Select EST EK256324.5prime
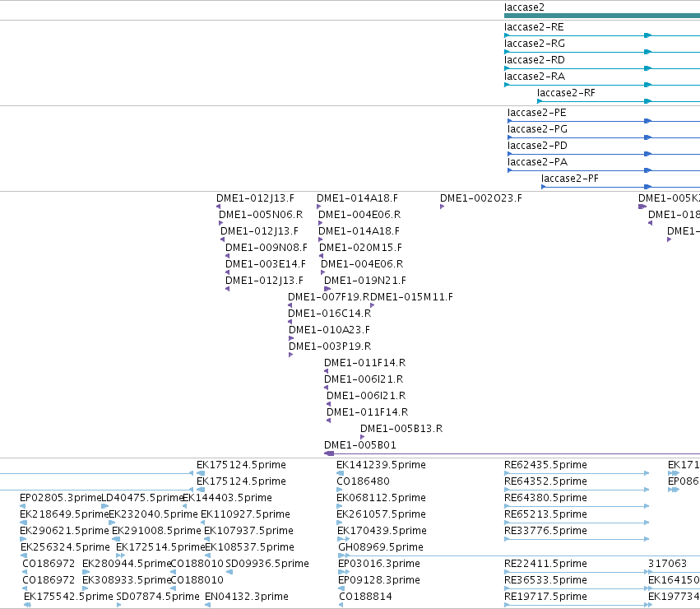The image size is (700, 609). coord(65,547)
